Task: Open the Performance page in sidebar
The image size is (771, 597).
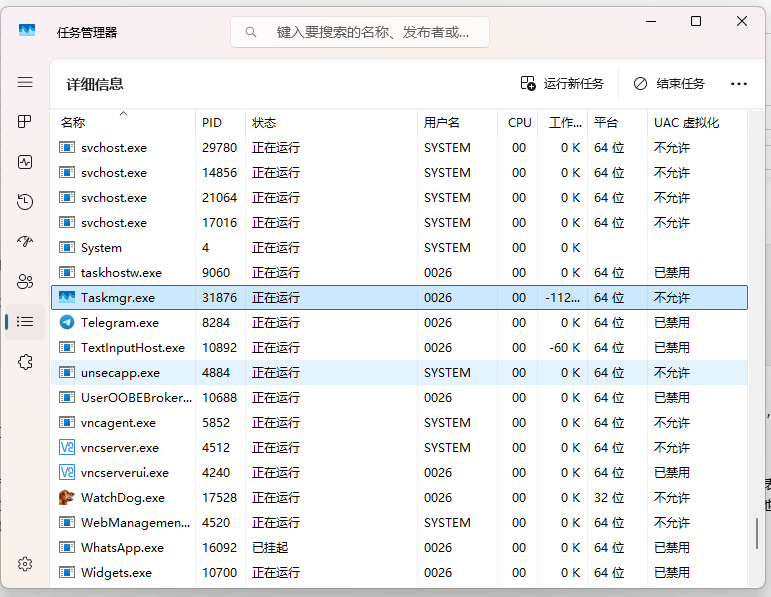Action: point(25,162)
